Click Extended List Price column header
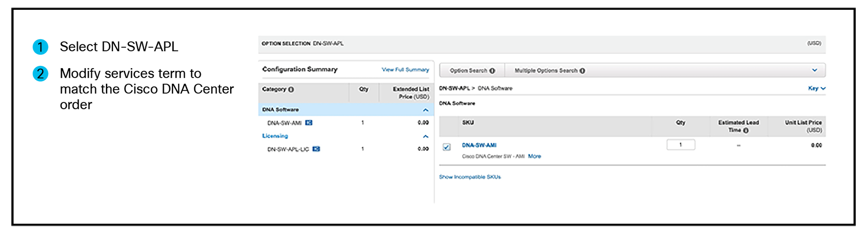 coord(411,93)
